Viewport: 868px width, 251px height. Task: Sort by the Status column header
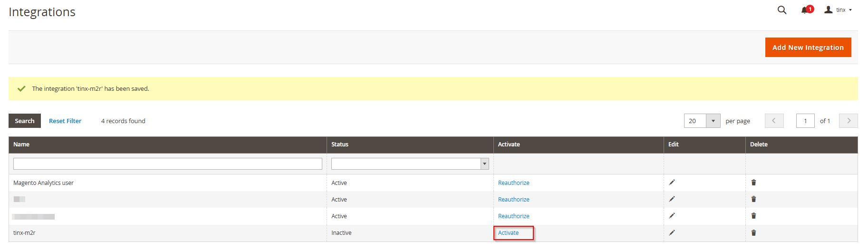point(410,145)
